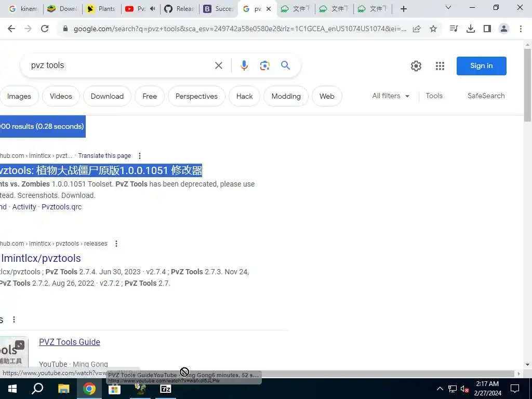The width and height of the screenshot is (532, 399).
Task: Apply the Web filter chip
Action: pos(327,96)
